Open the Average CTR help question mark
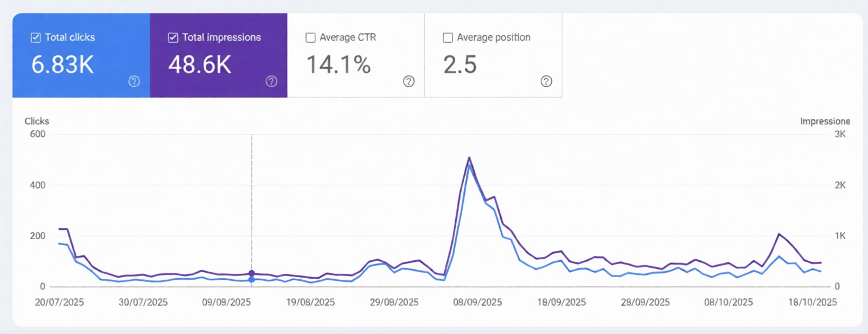868x334 pixels. click(x=409, y=81)
